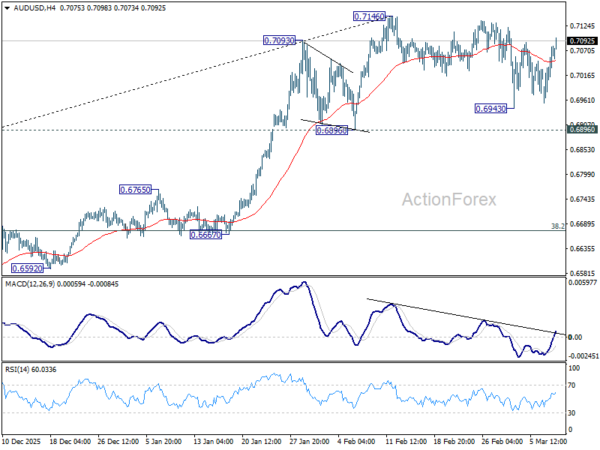The width and height of the screenshot is (600, 450).
Task: Click the MACD scale value -0.002451
Action: pos(584,356)
